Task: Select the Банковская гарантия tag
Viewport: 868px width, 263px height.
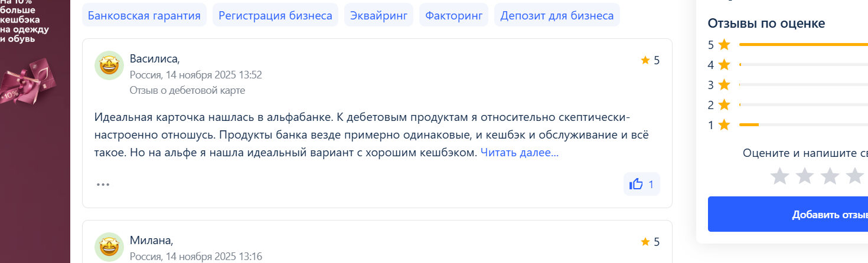Action: (x=144, y=15)
